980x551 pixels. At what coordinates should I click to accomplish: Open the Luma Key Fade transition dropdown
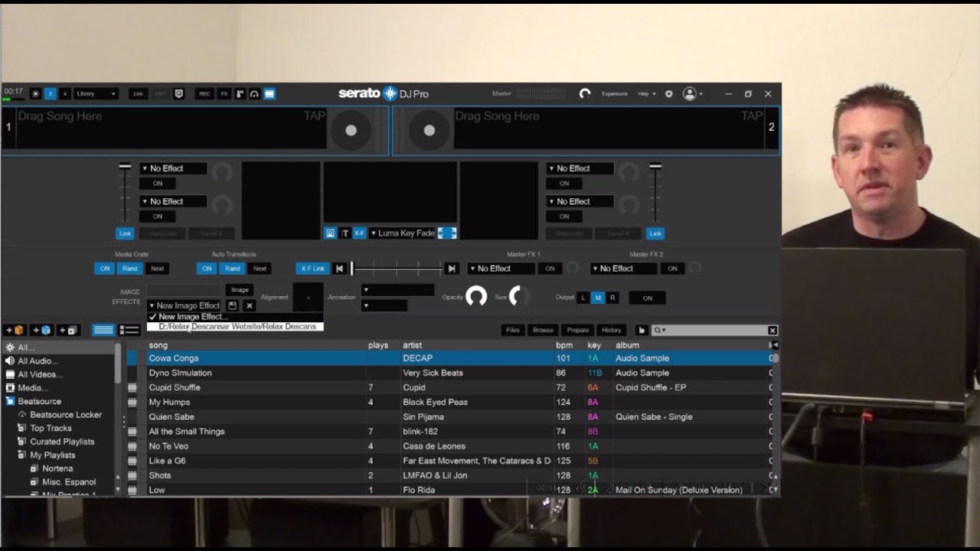click(403, 233)
